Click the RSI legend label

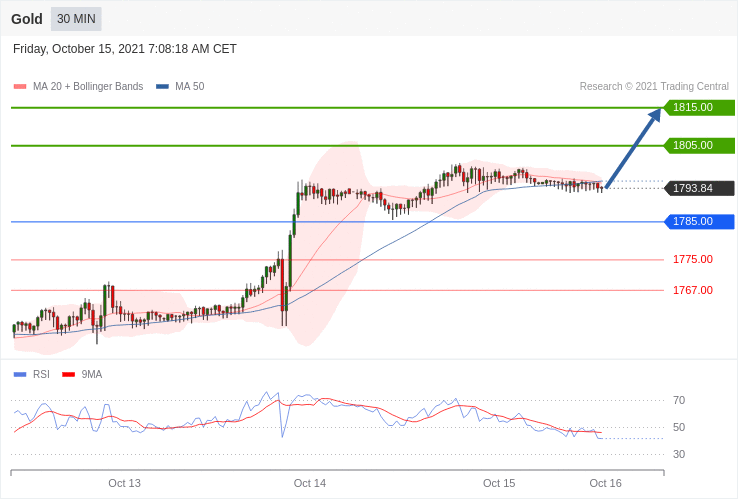tap(41, 375)
